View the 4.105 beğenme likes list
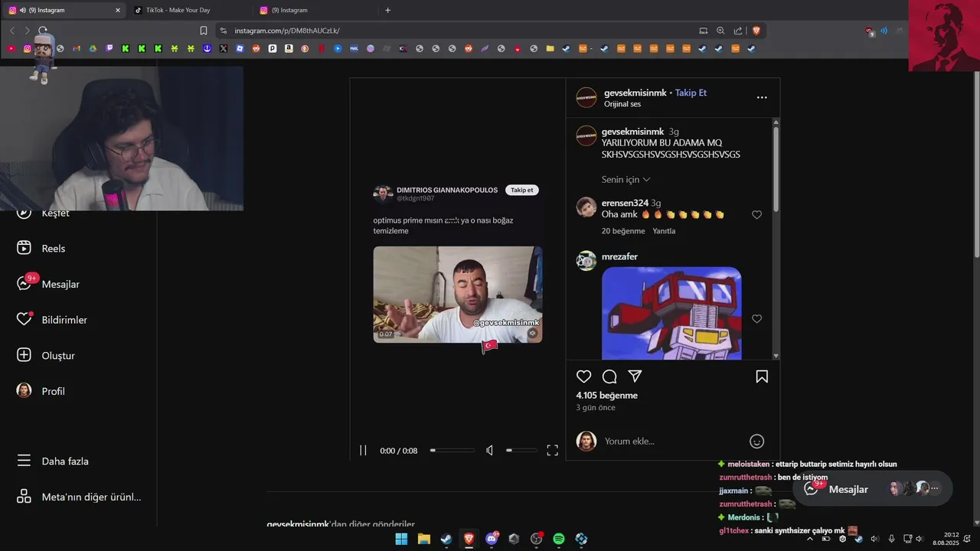The image size is (980, 551). [x=606, y=396]
